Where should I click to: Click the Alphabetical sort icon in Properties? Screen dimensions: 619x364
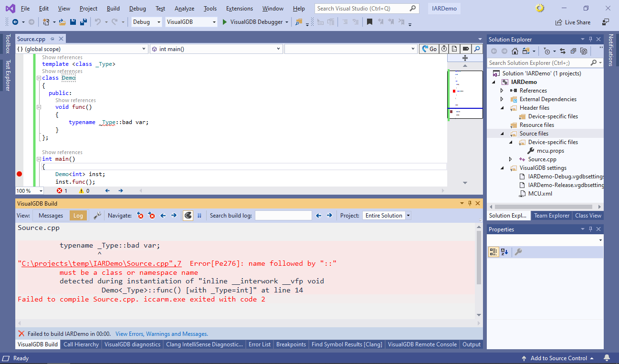pos(504,252)
